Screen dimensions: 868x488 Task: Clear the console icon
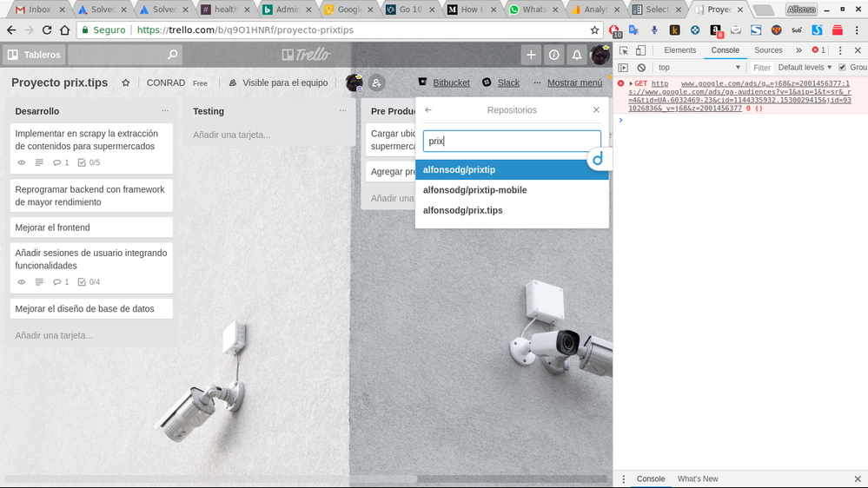[641, 68]
